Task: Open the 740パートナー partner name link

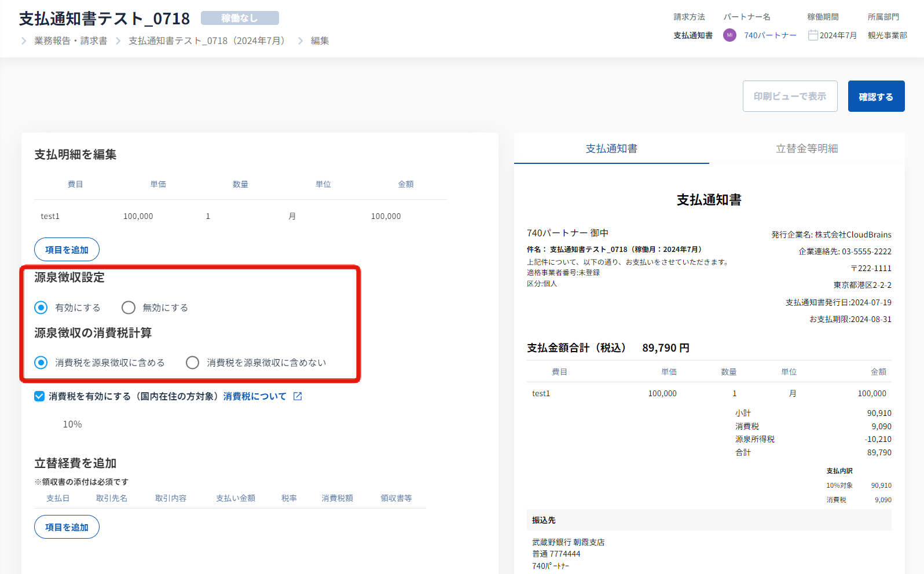Action: (x=770, y=35)
